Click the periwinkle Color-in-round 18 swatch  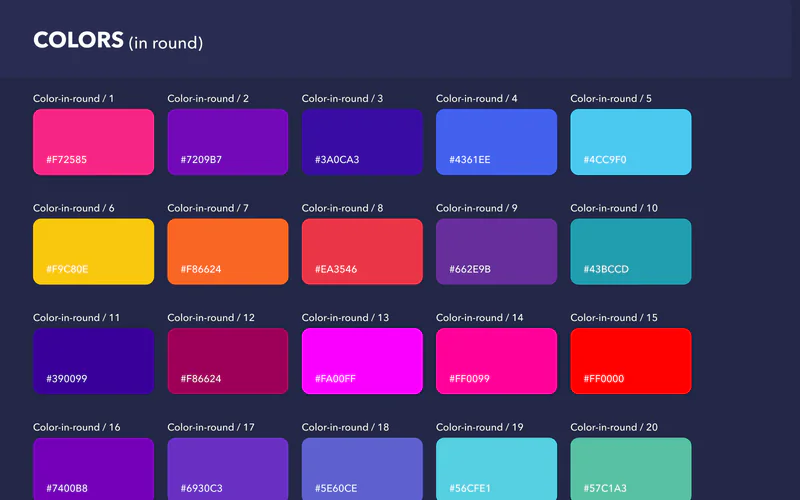tap(362, 469)
